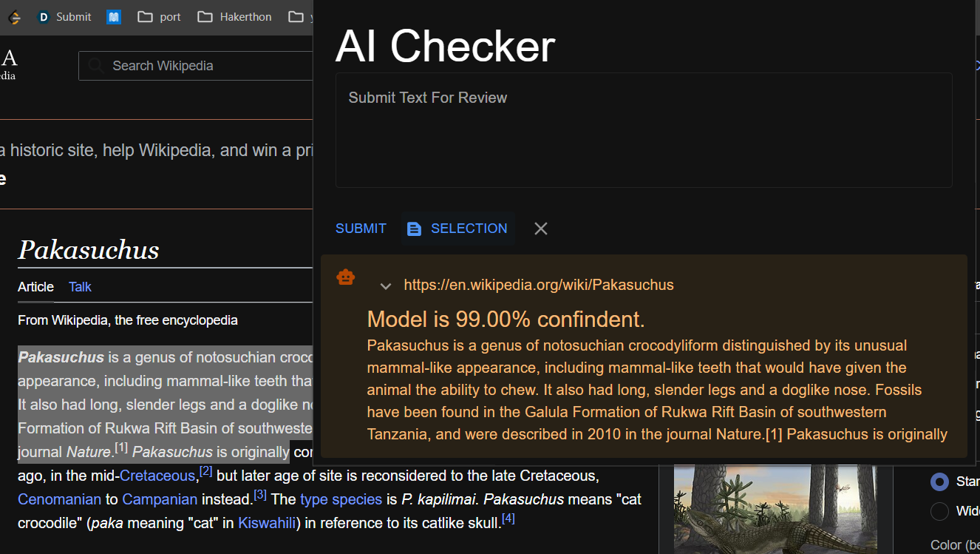Click citation reference [1]

(121, 447)
